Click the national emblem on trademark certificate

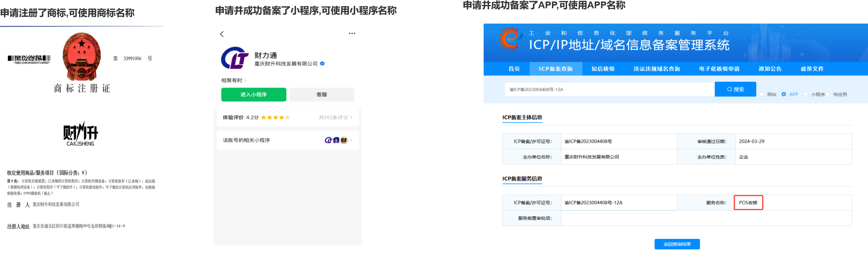pos(81,57)
